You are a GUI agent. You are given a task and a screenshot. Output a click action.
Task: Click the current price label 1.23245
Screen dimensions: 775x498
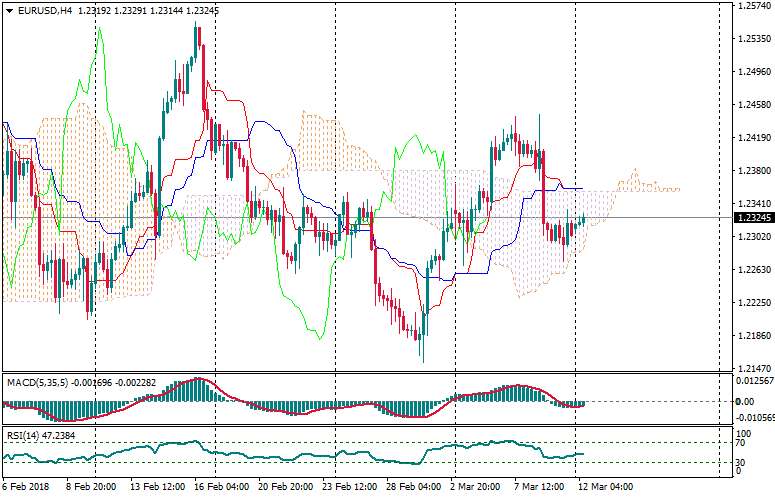752,218
